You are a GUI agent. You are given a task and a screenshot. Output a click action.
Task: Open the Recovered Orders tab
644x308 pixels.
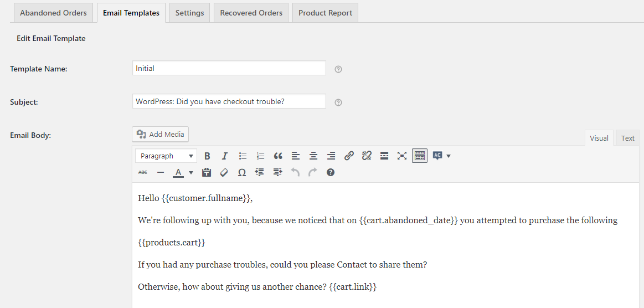(x=251, y=13)
